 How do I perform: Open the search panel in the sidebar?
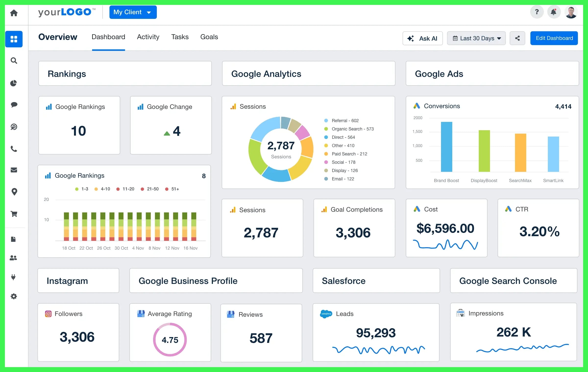tap(14, 61)
